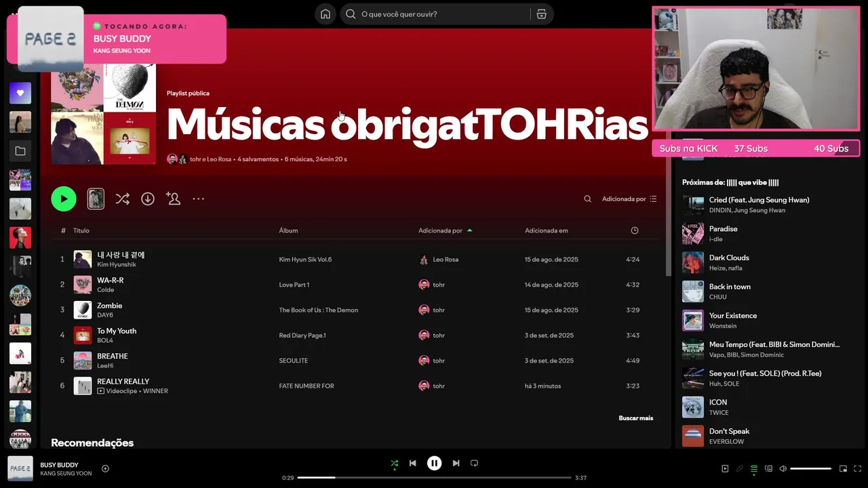Open the artist link 'KANG SEUNG YOON' in player bar
The height and width of the screenshot is (488, 868).
tap(66, 474)
